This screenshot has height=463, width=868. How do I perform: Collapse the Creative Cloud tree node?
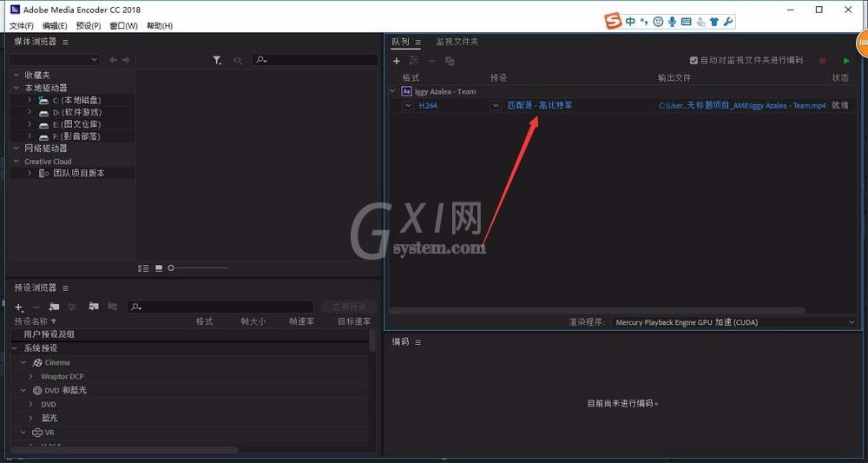pyautogui.click(x=16, y=162)
